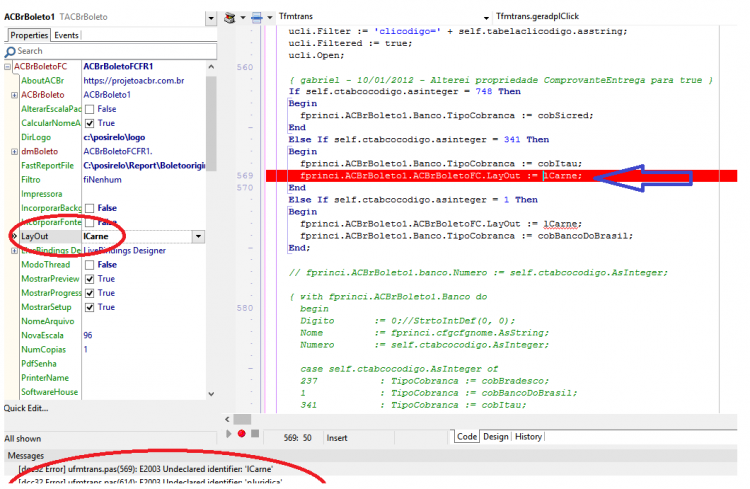This screenshot has height=489, width=750.
Task: Toggle the ModoThread checkbox
Action: click(x=89, y=265)
